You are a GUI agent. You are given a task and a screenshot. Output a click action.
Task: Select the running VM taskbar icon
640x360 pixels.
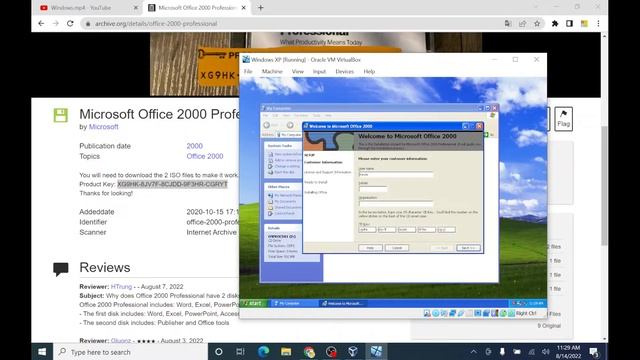376,351
